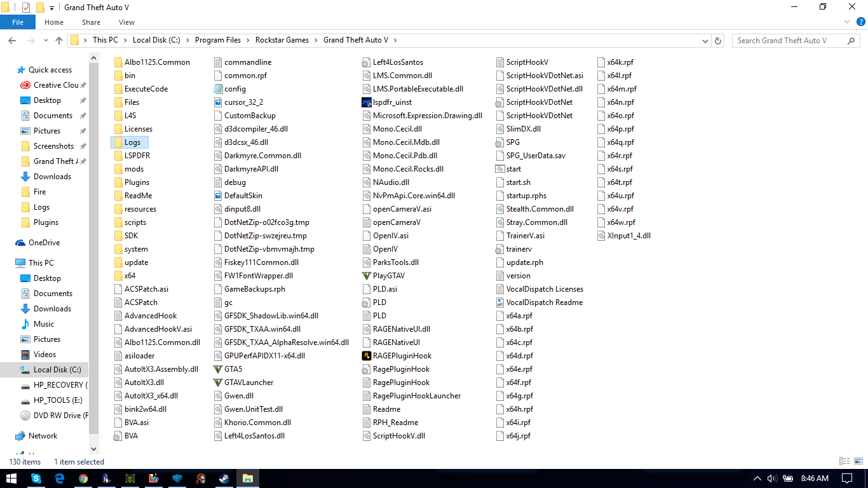
Task: Customize Quick Access Toolbar dropdown arrow
Action: (x=52, y=8)
